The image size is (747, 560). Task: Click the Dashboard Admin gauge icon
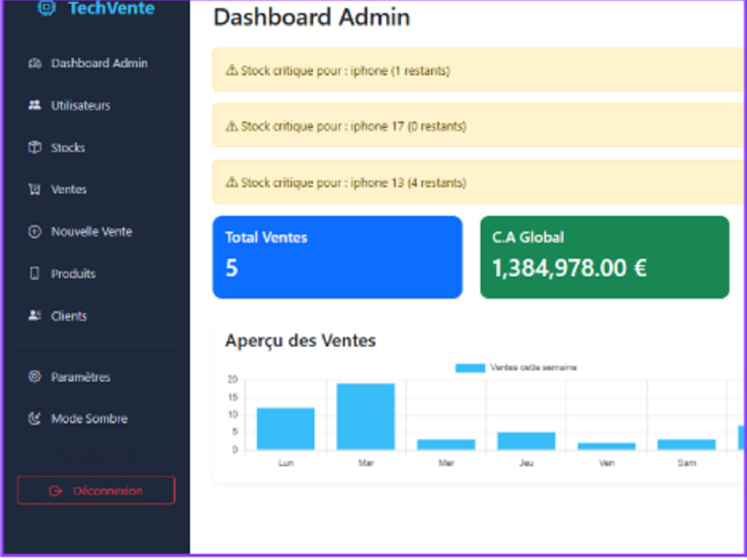pyautogui.click(x=35, y=63)
